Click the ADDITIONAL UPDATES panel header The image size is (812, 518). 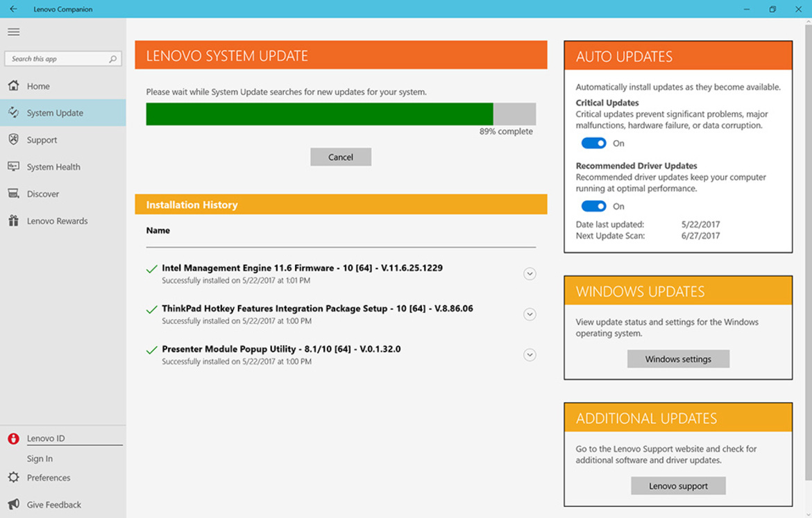[x=678, y=417]
